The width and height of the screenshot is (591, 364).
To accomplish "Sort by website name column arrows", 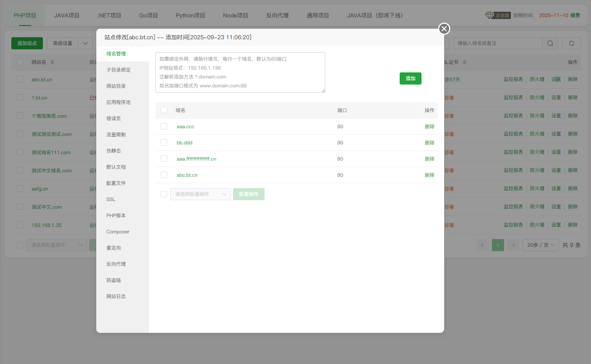I will tap(52, 62).
